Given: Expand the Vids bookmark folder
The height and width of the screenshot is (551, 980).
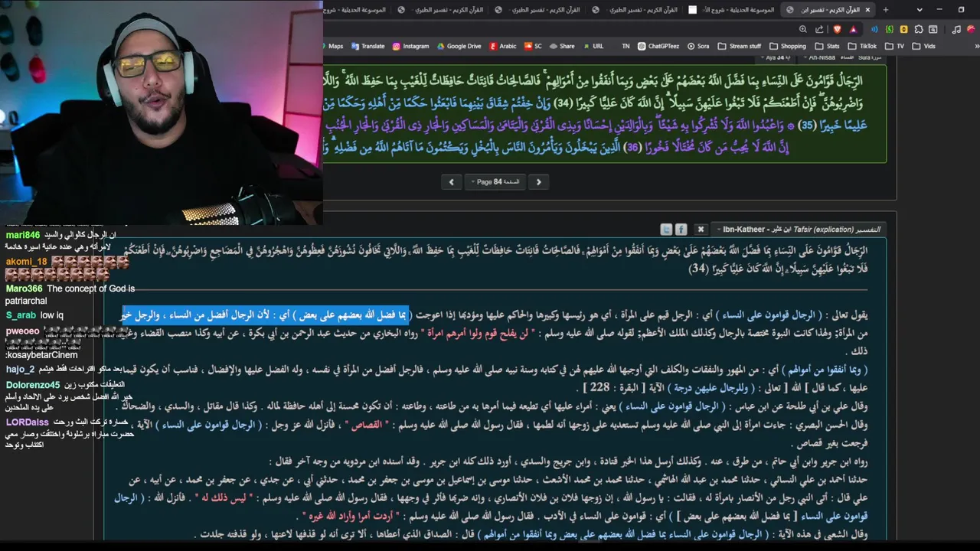Looking at the screenshot, I should (x=923, y=46).
